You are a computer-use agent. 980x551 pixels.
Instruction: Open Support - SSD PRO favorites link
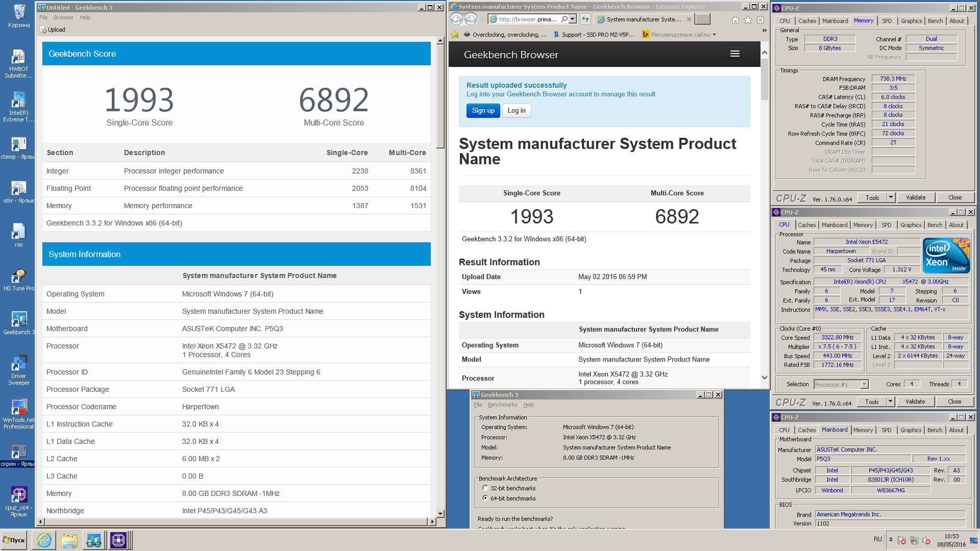click(594, 35)
